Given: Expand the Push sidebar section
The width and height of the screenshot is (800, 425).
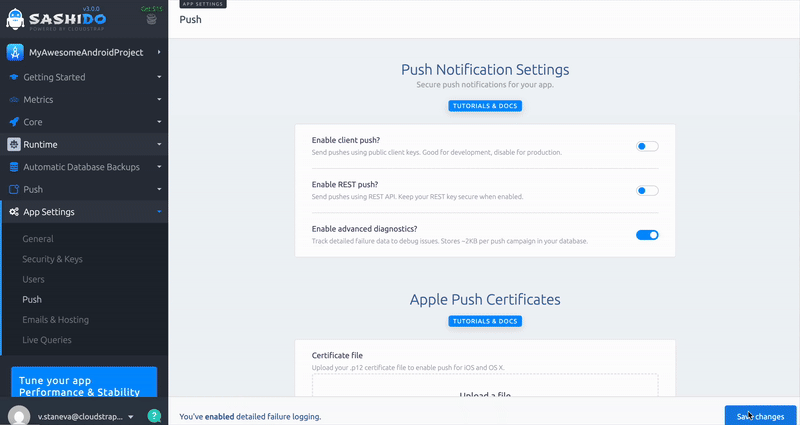Looking at the screenshot, I should pyautogui.click(x=84, y=189).
